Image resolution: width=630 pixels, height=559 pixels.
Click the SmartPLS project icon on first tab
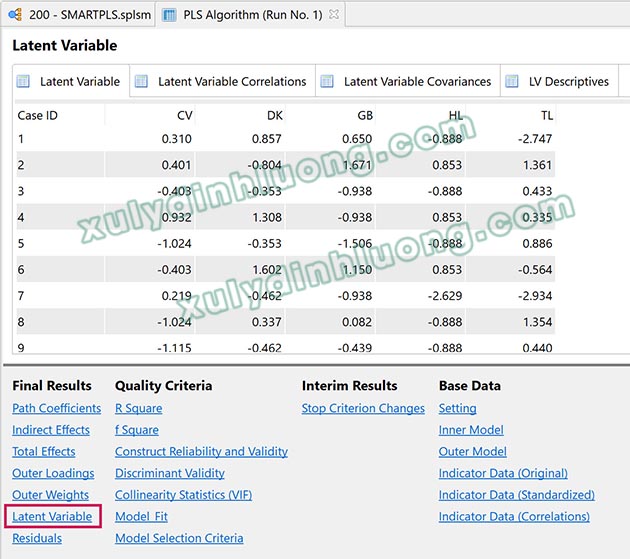15,15
